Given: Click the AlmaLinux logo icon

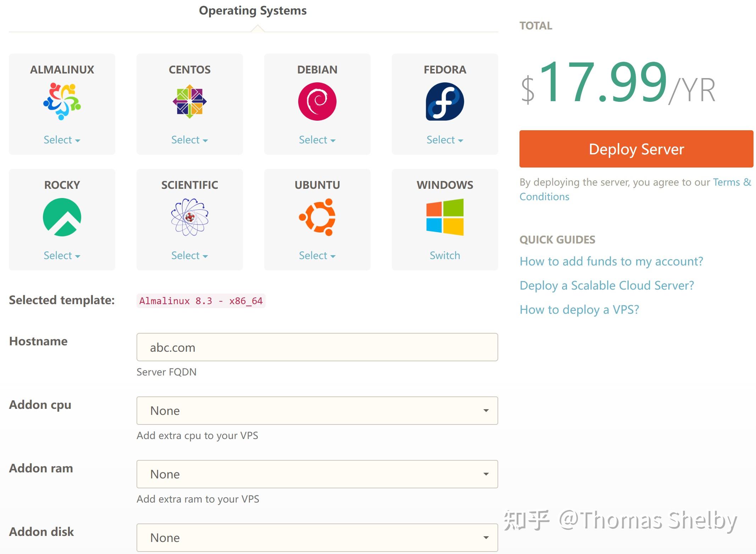Looking at the screenshot, I should tap(62, 101).
